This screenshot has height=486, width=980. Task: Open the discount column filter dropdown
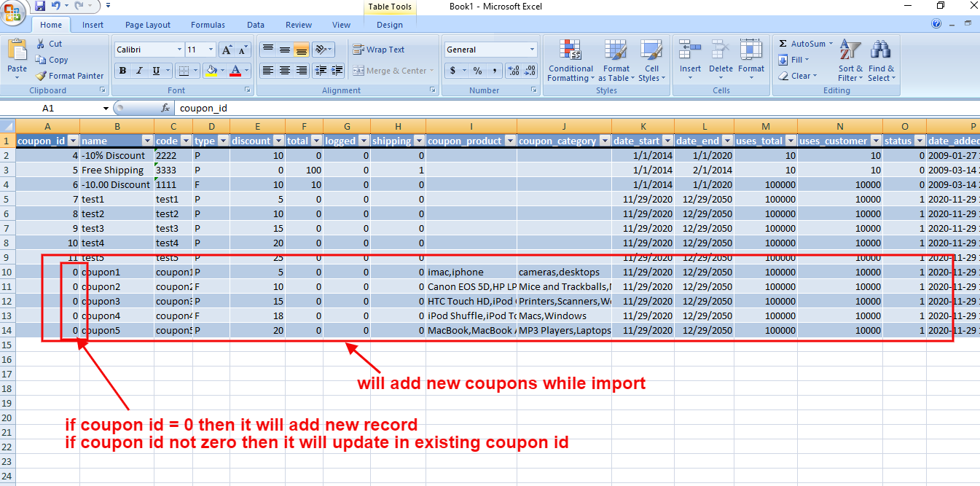(x=278, y=141)
